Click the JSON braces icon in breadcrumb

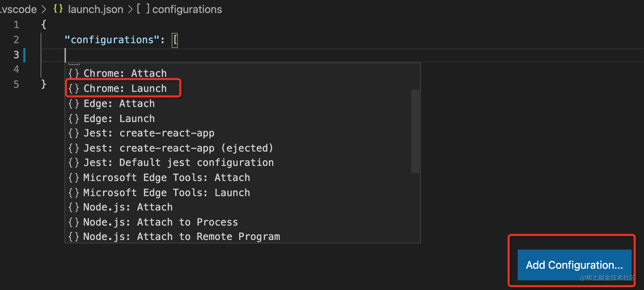tap(58, 9)
